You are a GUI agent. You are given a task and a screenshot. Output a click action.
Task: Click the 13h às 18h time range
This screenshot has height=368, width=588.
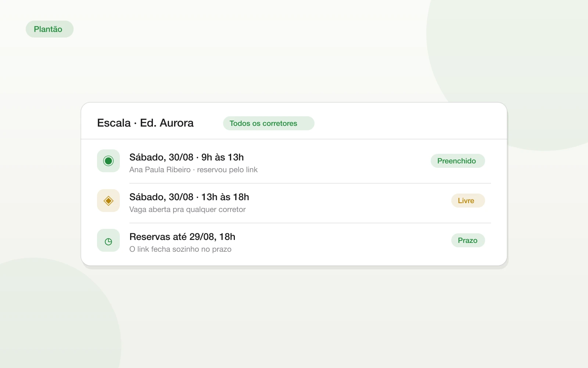(225, 197)
